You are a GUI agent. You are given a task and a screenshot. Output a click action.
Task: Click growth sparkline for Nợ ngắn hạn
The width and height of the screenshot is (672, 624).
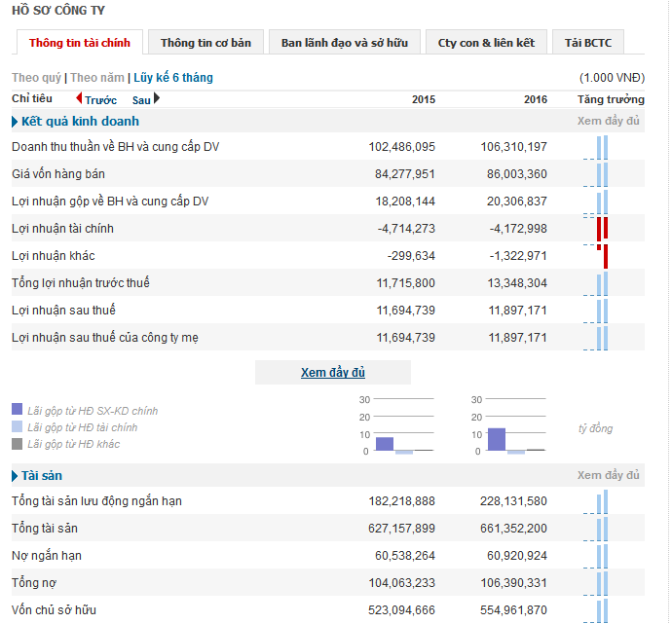tap(596, 556)
